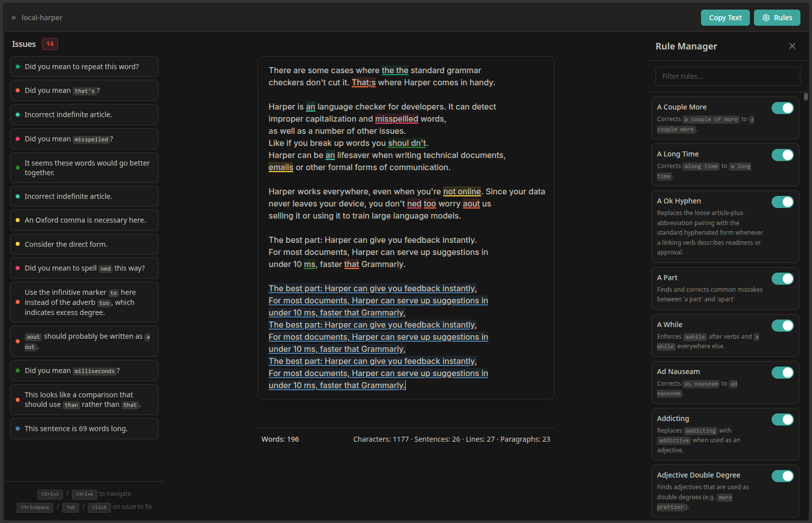Click the underlined 'ms' after 'under 10'
Viewport: 812px width, 523px height.
(x=309, y=265)
